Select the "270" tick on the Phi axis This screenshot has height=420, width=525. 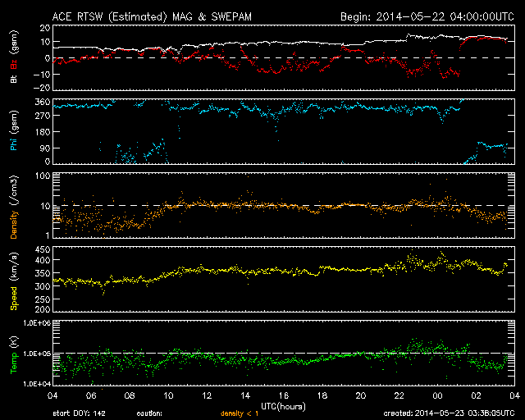pyautogui.click(x=43, y=116)
